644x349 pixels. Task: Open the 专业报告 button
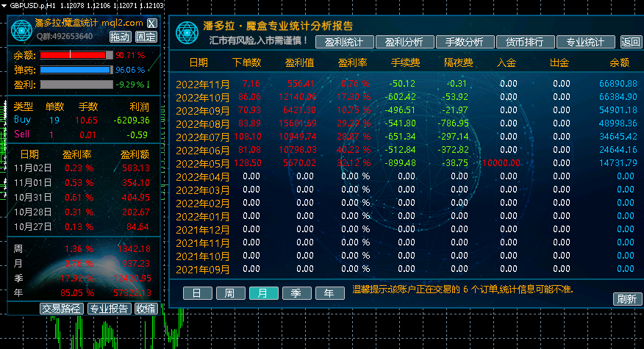[110, 309]
